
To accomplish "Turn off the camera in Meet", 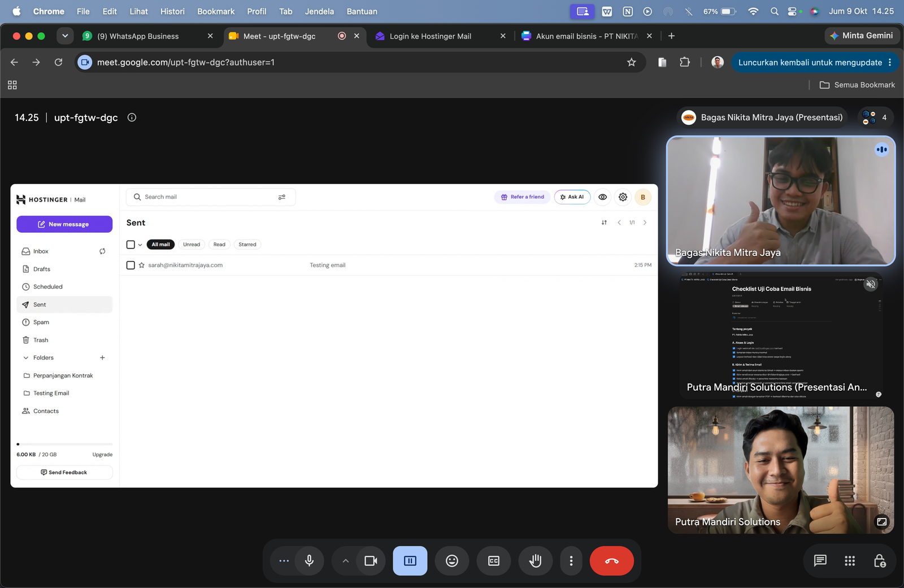I will [371, 561].
